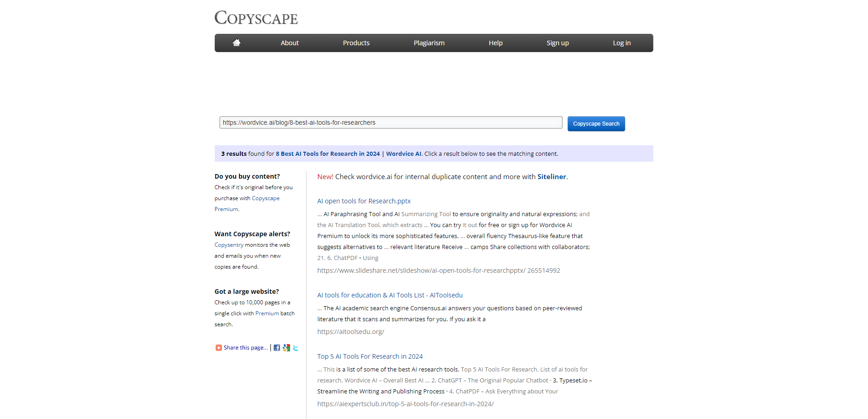Screen dimensions: 868x419
Task: Open the Siteliner link
Action: point(551,176)
